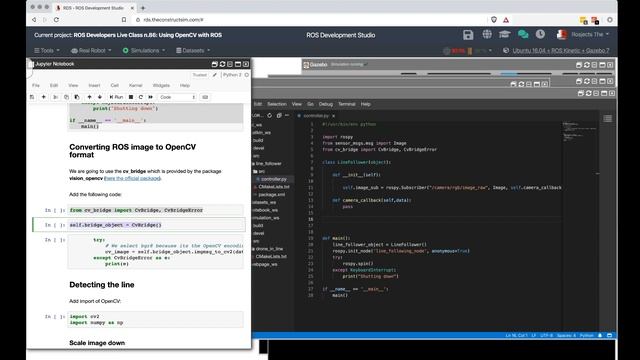Open the command palette keyboard icon
The width and height of the screenshot is (640, 360).
(x=205, y=97)
